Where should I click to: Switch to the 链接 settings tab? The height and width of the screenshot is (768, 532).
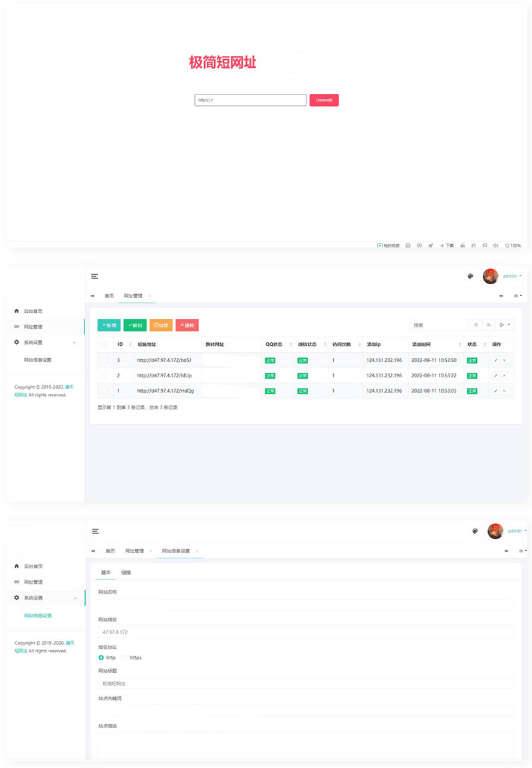click(x=126, y=572)
